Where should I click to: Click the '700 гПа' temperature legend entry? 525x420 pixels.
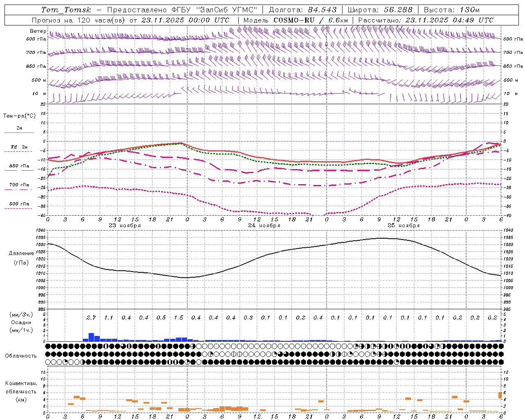point(19,185)
